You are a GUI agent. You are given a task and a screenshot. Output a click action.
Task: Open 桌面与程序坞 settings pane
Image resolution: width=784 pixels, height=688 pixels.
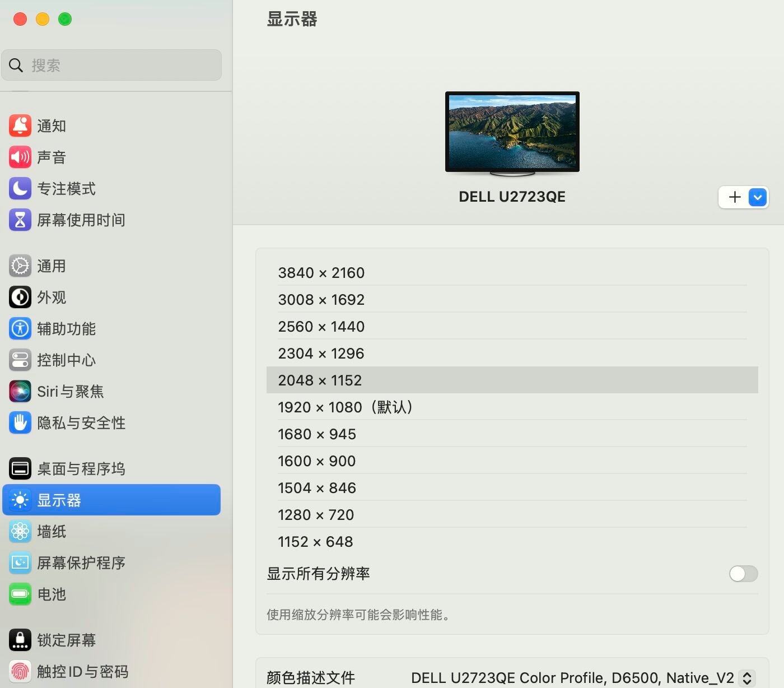111,468
